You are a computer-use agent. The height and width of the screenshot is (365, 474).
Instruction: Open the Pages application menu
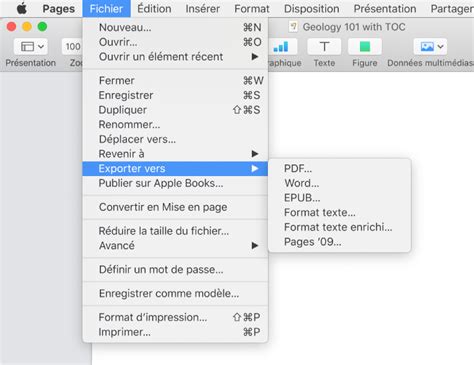[58, 9]
